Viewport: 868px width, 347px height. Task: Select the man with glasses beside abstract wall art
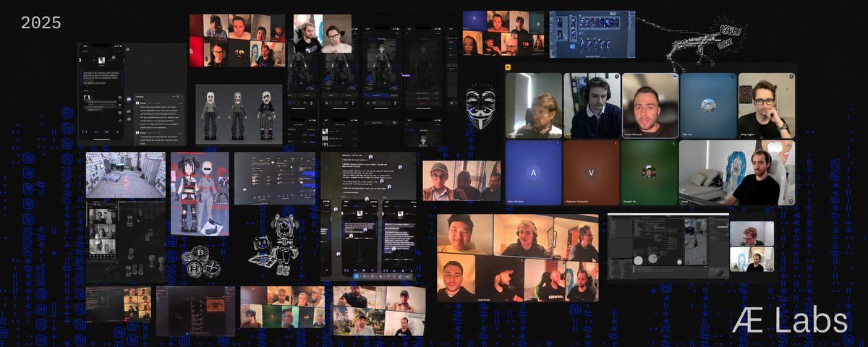coord(766,106)
